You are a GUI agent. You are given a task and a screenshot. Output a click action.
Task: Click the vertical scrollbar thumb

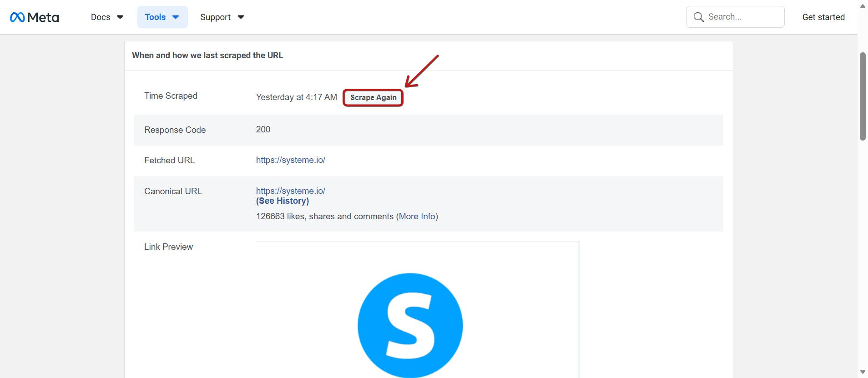pyautogui.click(x=863, y=96)
